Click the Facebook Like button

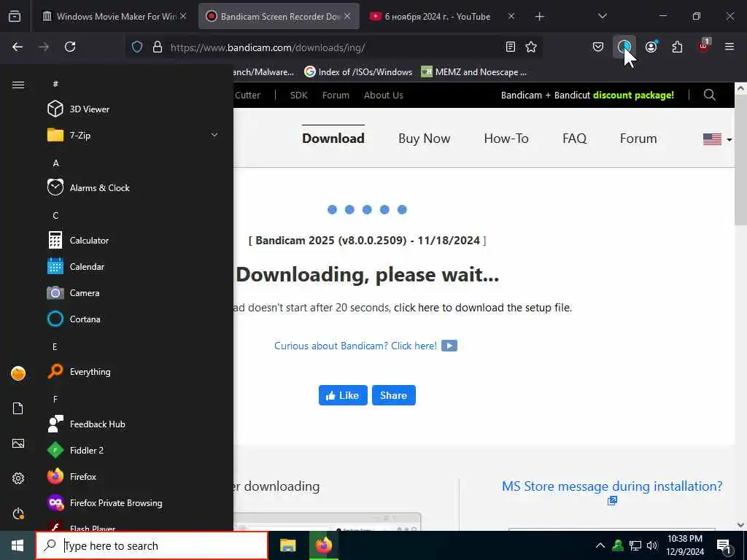[x=343, y=395]
